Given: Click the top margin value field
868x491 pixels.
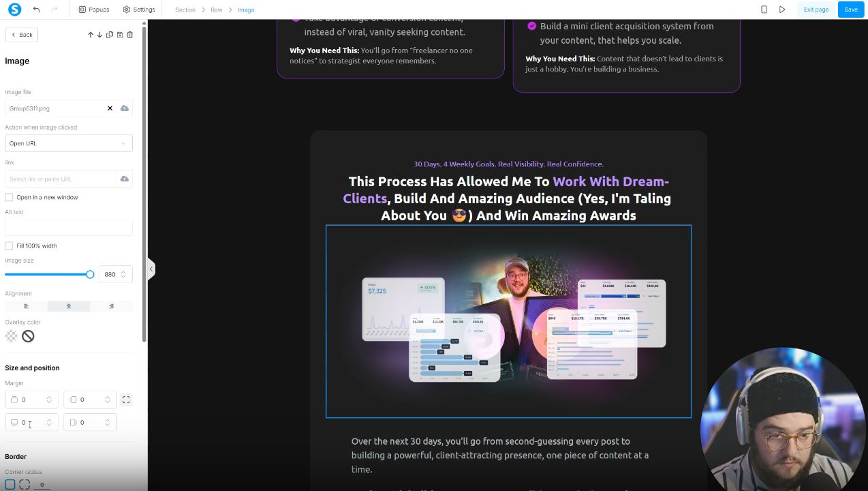Looking at the screenshot, I should (x=31, y=400).
